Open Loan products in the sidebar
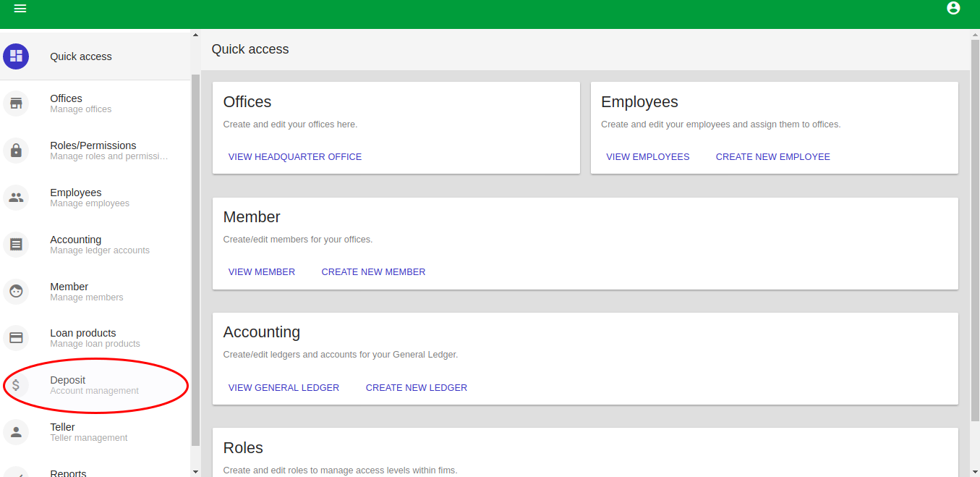 (x=95, y=338)
